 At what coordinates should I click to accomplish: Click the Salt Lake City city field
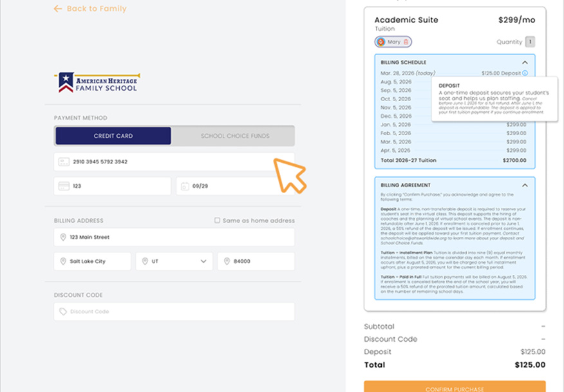point(92,261)
